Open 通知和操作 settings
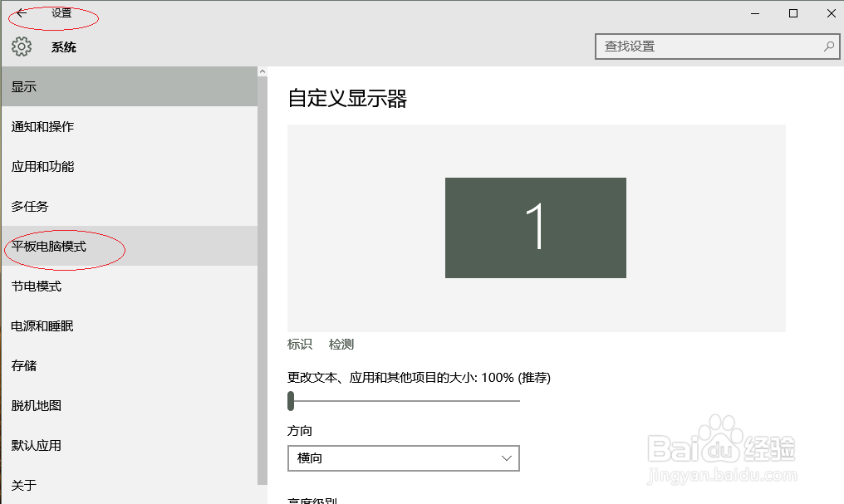The width and height of the screenshot is (844, 504). 42,126
